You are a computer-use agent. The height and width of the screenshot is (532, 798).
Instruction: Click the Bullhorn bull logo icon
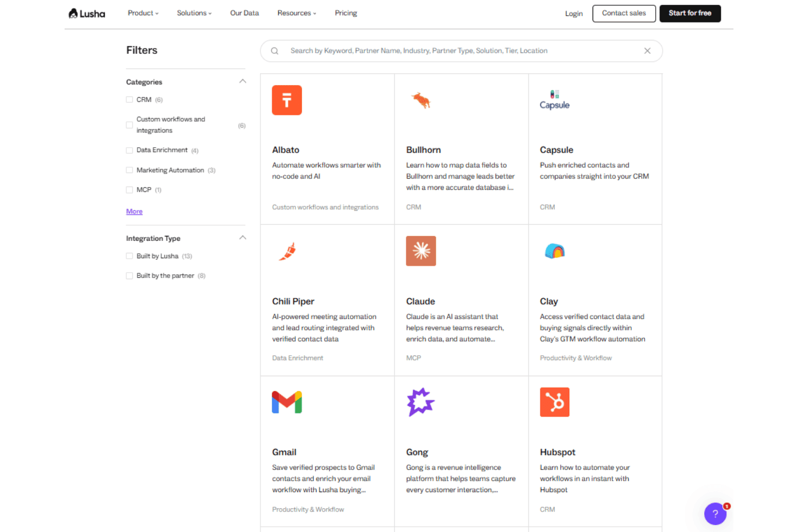(421, 100)
